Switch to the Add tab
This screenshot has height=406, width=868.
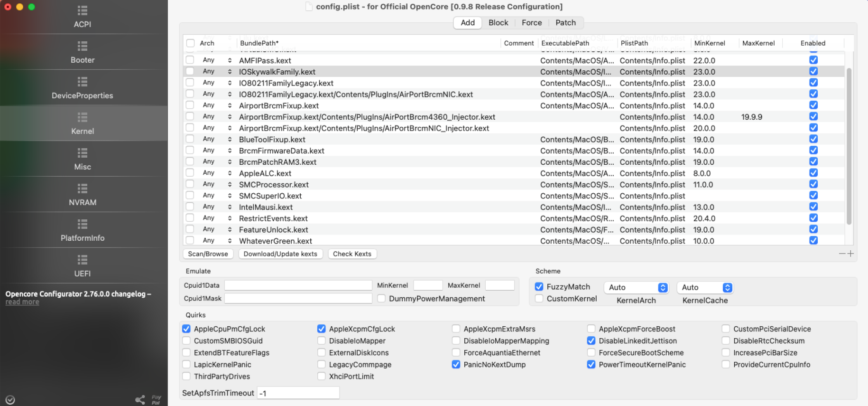tap(468, 23)
